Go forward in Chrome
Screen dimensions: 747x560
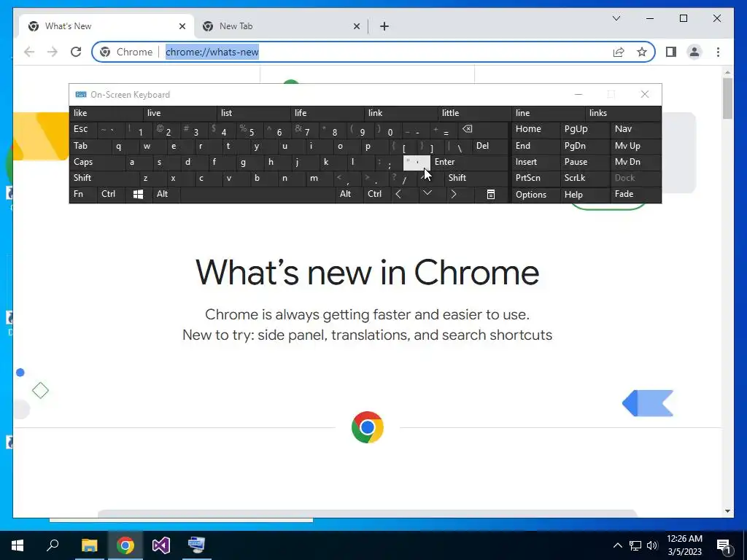53,52
